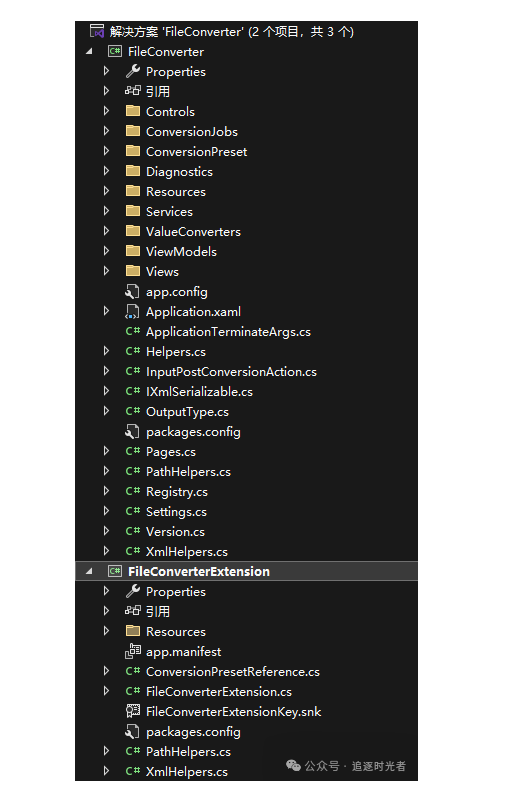Click the Controls folder icon

133,111
